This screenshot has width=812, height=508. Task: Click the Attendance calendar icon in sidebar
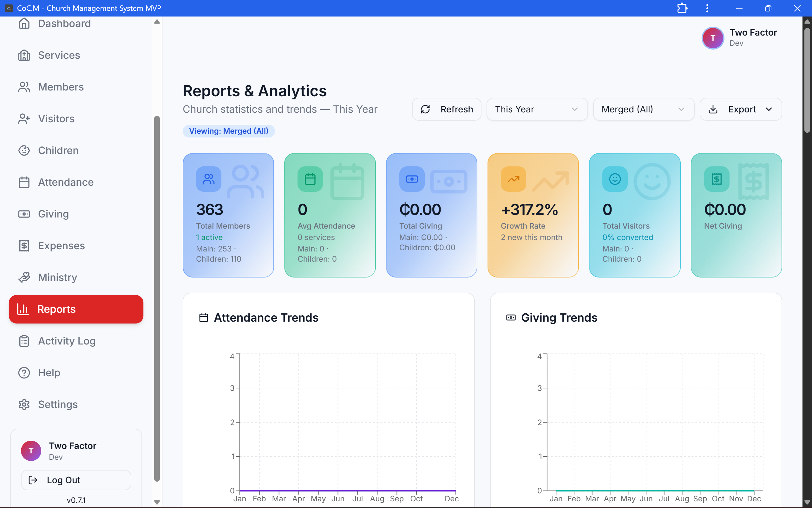pyautogui.click(x=24, y=182)
